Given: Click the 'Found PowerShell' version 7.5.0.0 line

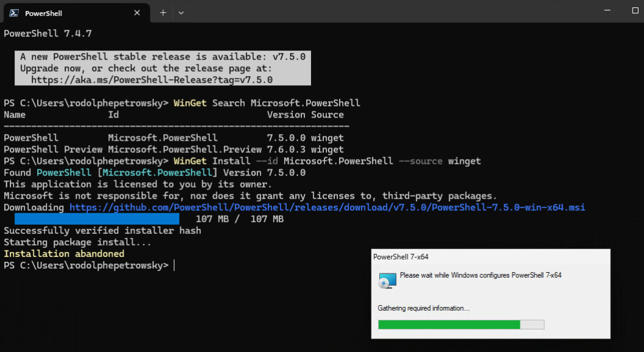Looking at the screenshot, I should pos(155,172).
